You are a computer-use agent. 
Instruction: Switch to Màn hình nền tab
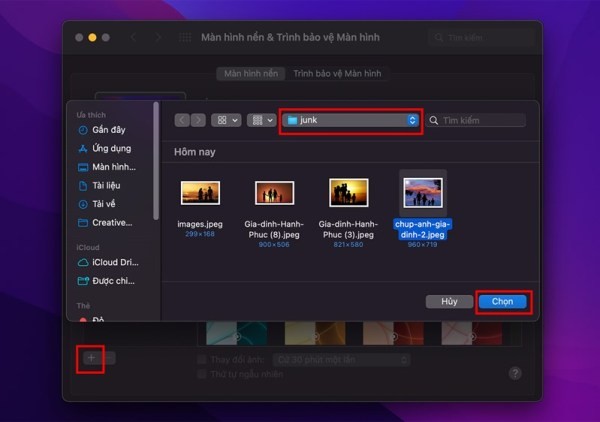pos(251,73)
